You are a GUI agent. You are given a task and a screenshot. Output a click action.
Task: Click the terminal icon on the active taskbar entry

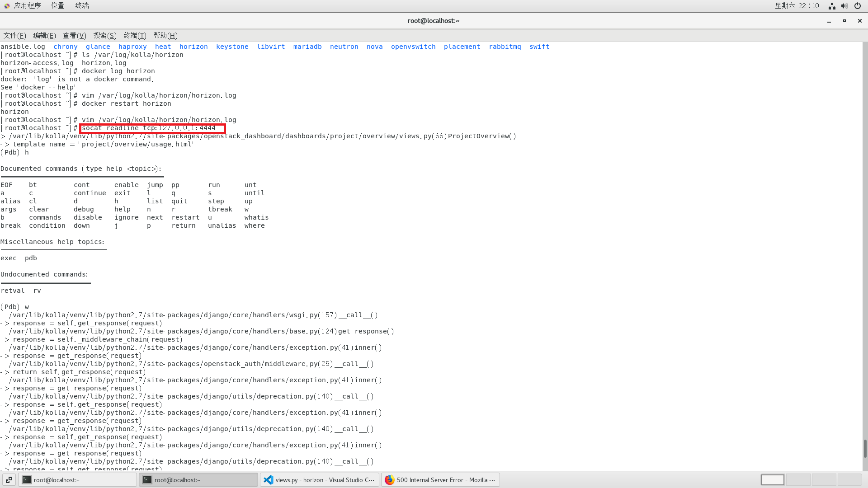(x=147, y=480)
